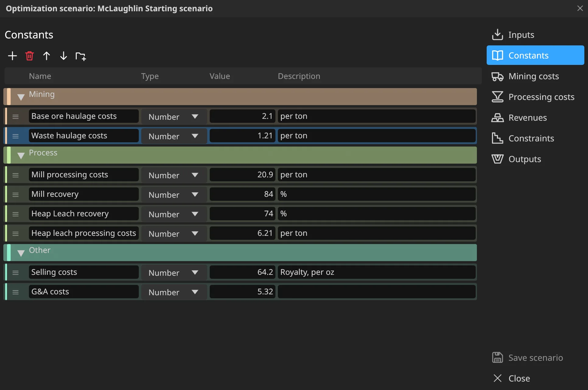Click drag handle of Heap leach processing costs

[x=16, y=234]
